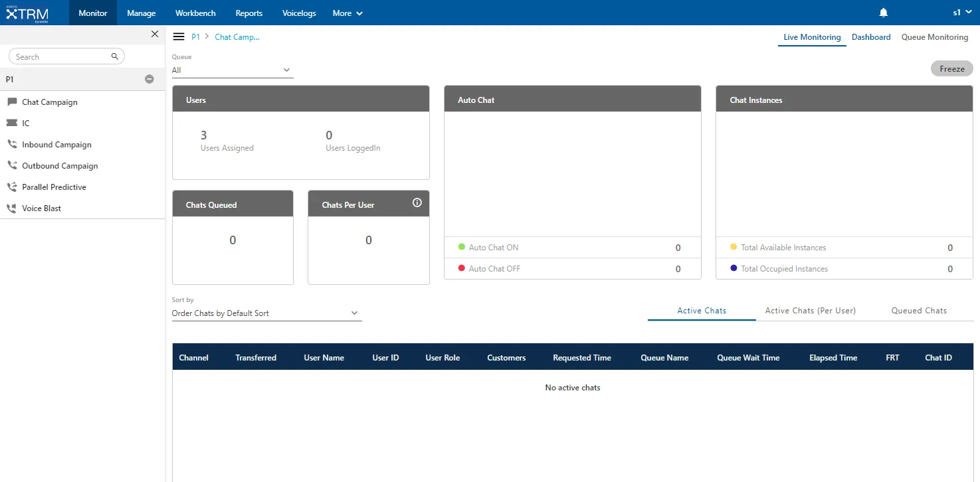Screen dimensions: 980x482
Task: Click the Users Assigned count
Action: 203,135
